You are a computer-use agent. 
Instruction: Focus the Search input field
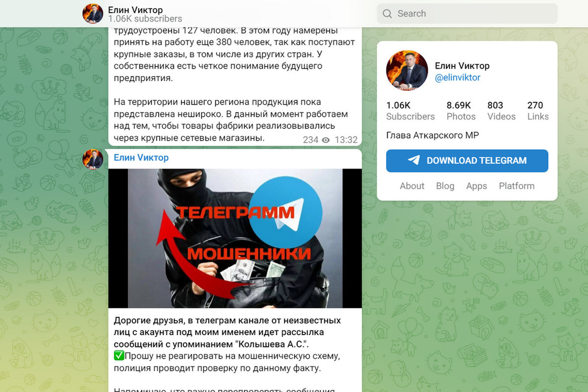pos(467,14)
